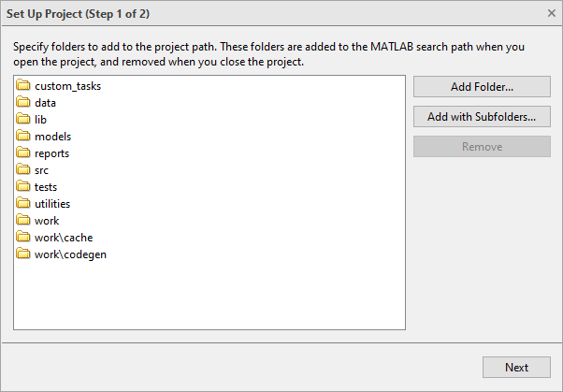Select the utilities list entry
The height and width of the screenshot is (392, 563).
tap(52, 204)
